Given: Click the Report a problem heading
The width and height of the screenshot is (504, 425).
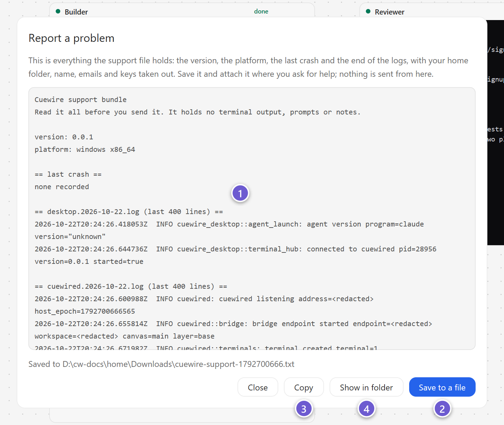Looking at the screenshot, I should [71, 38].
